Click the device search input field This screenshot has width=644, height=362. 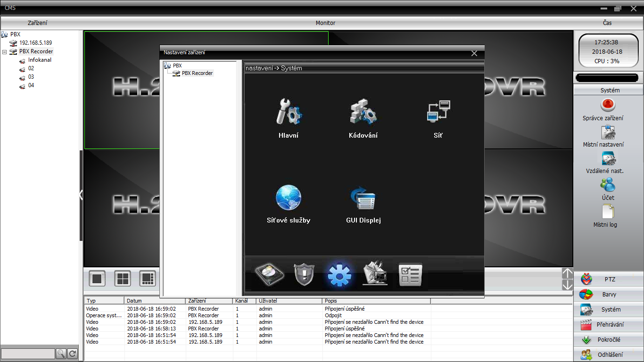pyautogui.click(x=28, y=354)
